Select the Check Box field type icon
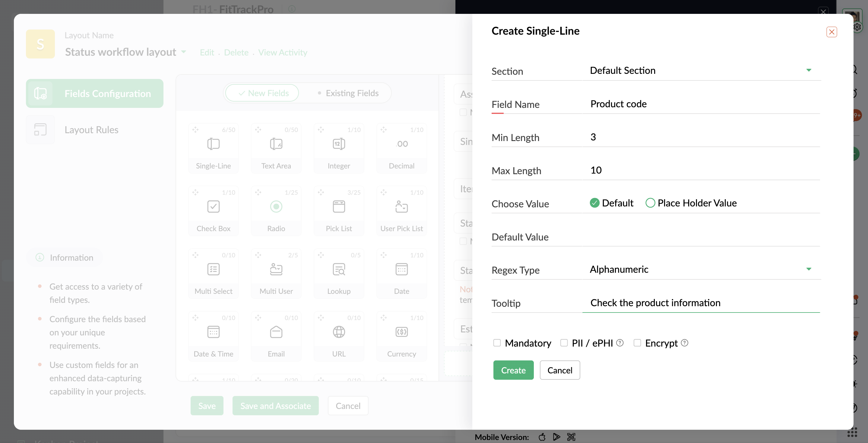 (x=213, y=206)
